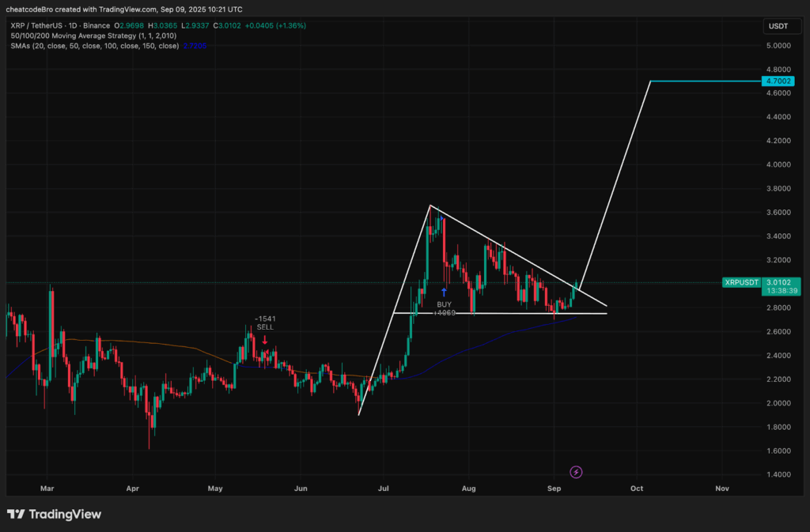Viewport: 810px width, 532px height.
Task: Click the Oct label on the time axis
Action: coord(637,489)
